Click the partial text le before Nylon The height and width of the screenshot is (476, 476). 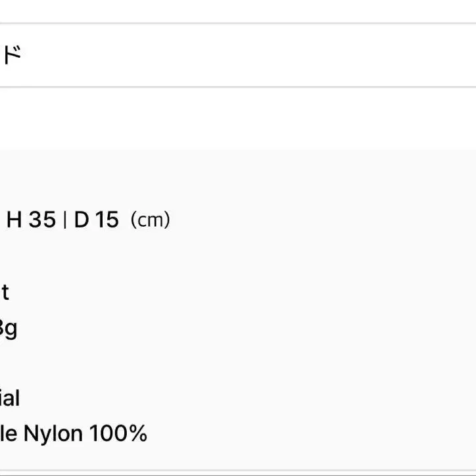(8, 434)
